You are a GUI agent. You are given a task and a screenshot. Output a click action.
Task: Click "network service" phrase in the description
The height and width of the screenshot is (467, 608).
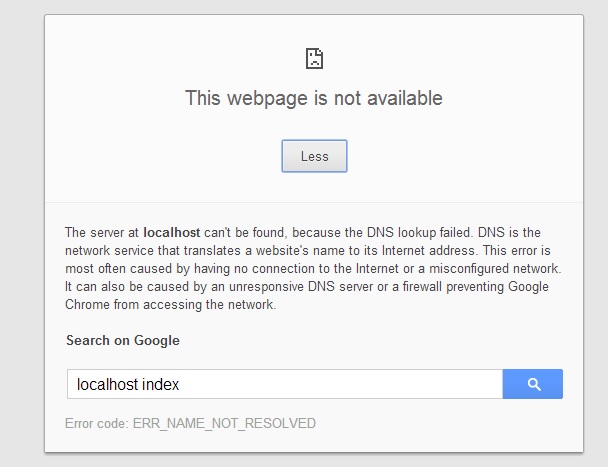pos(109,251)
